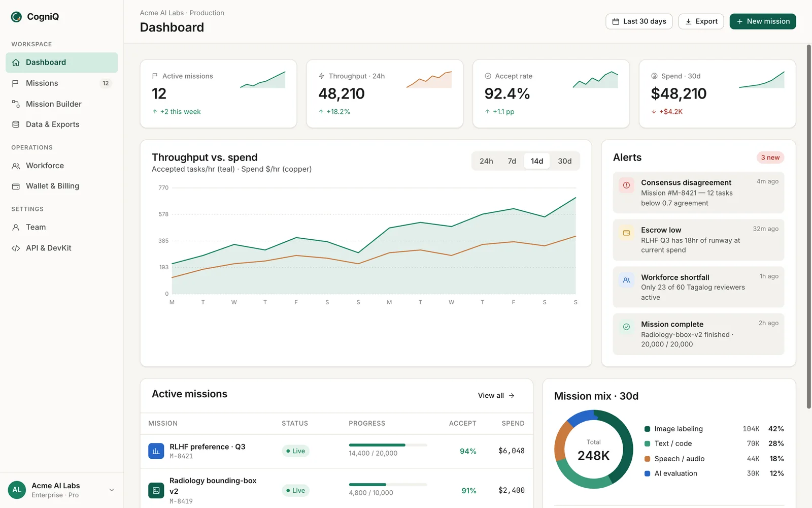This screenshot has width=812, height=508.
Task: Click the Speech / audio legend color swatch
Action: pyautogui.click(x=647, y=459)
